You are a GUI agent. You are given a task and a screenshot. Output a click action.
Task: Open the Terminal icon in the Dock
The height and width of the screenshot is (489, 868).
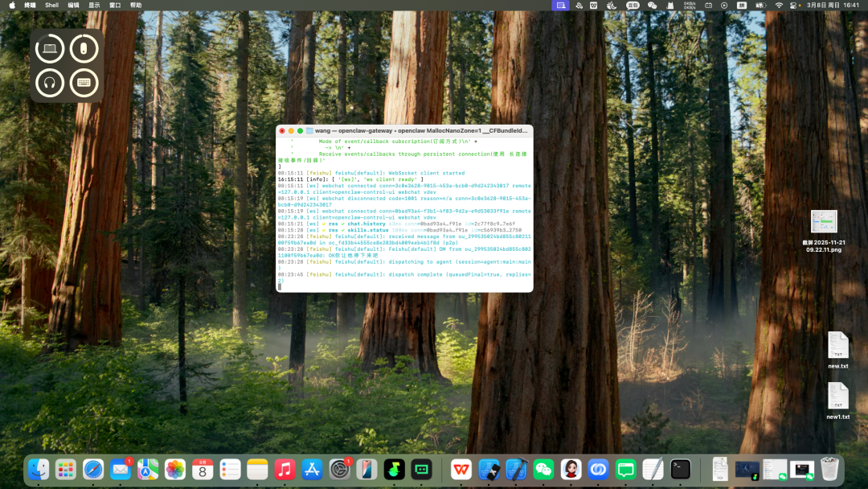(x=681, y=470)
